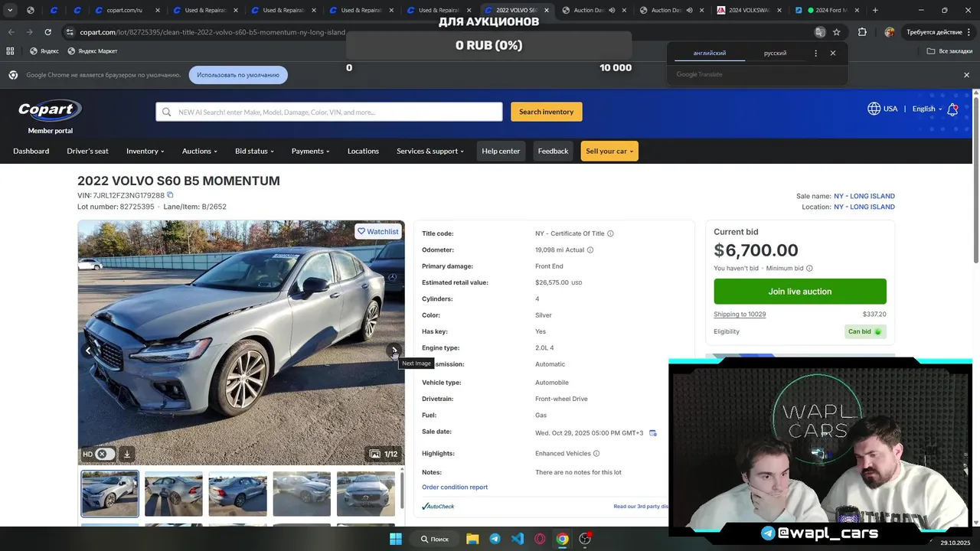Open the Dashboard menu item

[x=31, y=151]
